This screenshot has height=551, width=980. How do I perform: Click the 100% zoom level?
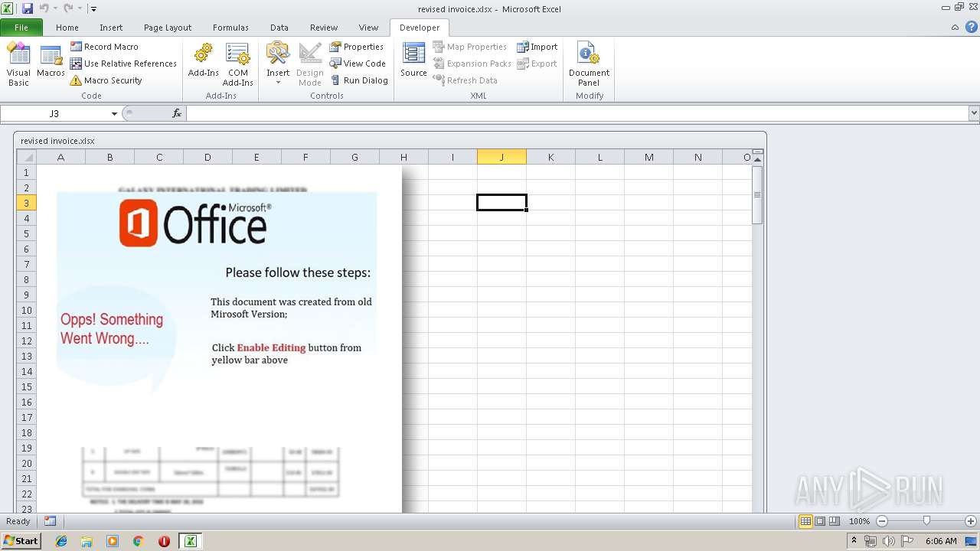click(859, 521)
